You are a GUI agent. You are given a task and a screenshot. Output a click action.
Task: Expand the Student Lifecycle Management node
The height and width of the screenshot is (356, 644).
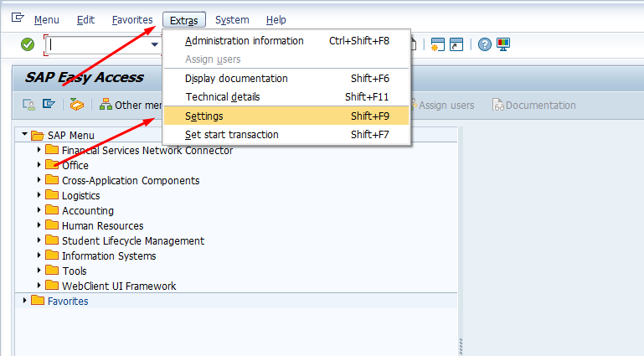tap(39, 240)
